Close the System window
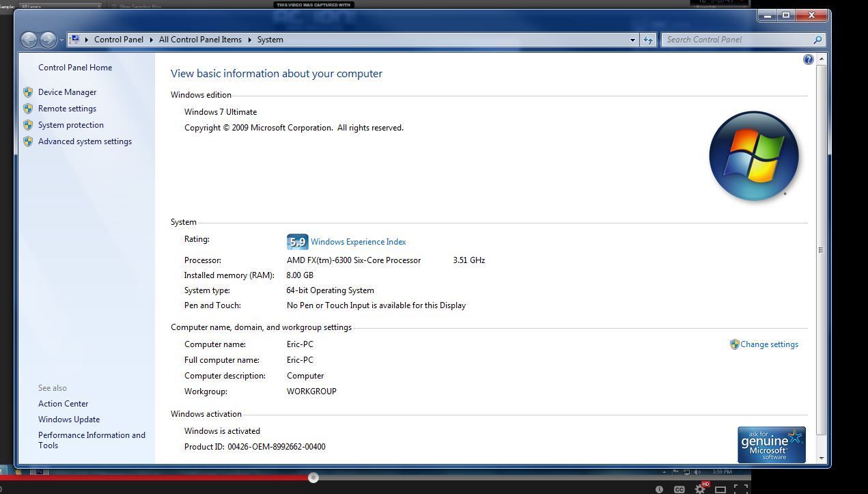The height and width of the screenshot is (494, 868). [811, 15]
